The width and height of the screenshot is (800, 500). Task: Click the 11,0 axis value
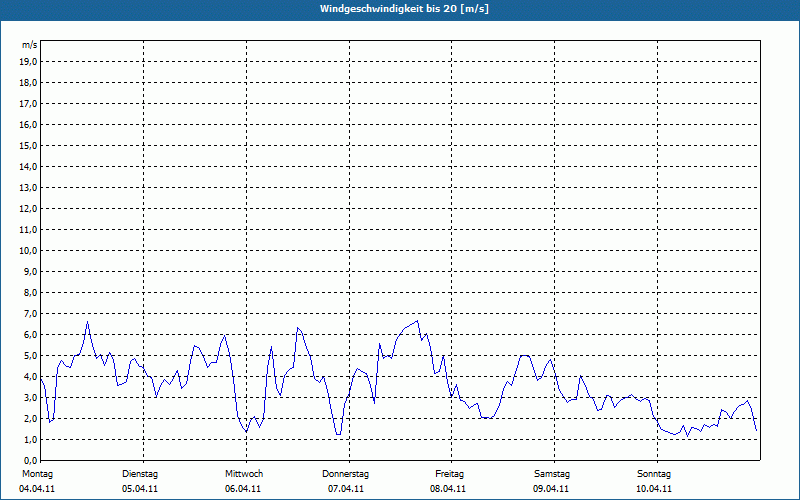tap(29, 230)
